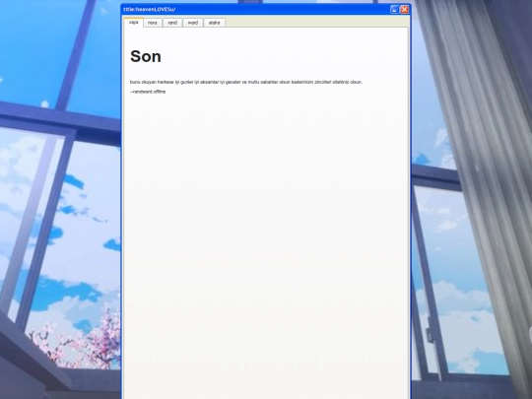Image resolution: width=532 pixels, height=399 pixels.
Task: Click the "Son" heading
Action: click(x=146, y=56)
